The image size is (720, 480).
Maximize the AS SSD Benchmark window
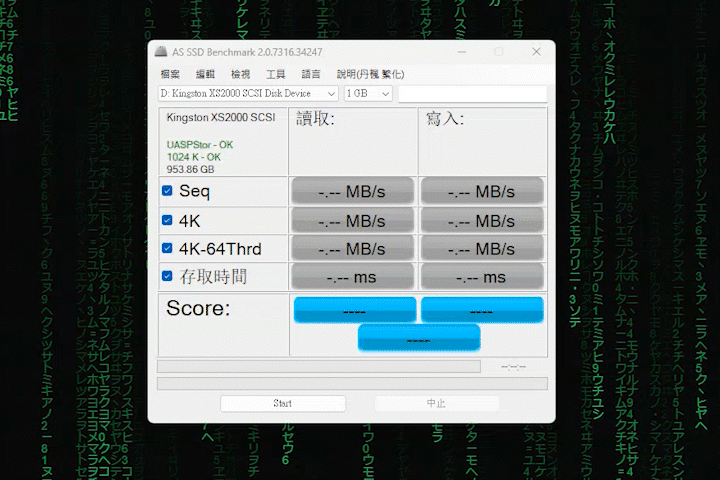pos(499,52)
